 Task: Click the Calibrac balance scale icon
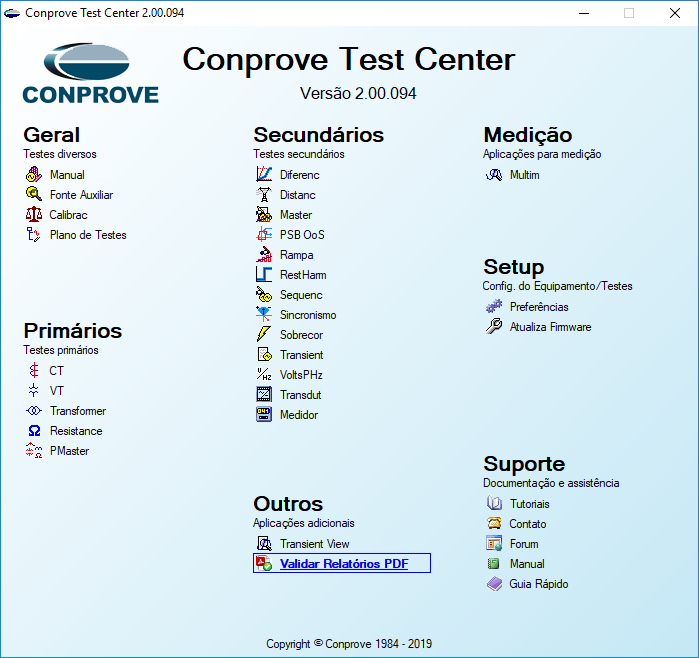coord(34,214)
